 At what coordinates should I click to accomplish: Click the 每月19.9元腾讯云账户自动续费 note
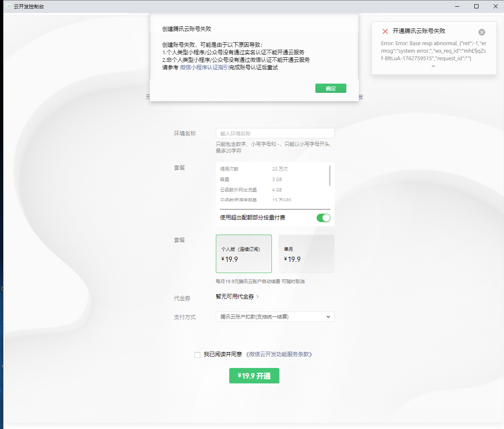[x=260, y=281]
